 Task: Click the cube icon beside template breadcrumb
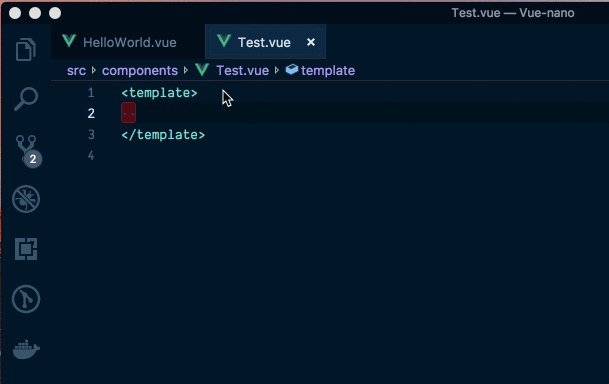[292, 70]
